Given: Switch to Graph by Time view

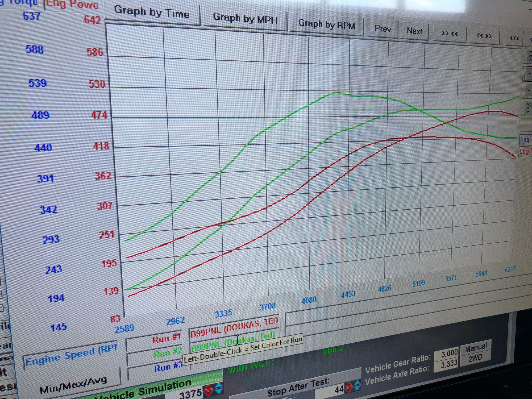Looking at the screenshot, I should point(152,13).
